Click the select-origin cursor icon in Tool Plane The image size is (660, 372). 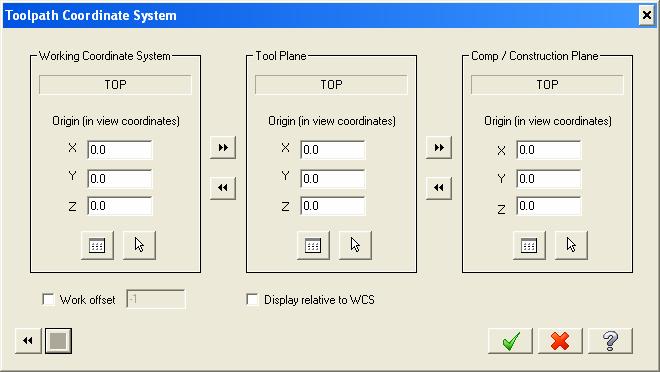(x=355, y=245)
